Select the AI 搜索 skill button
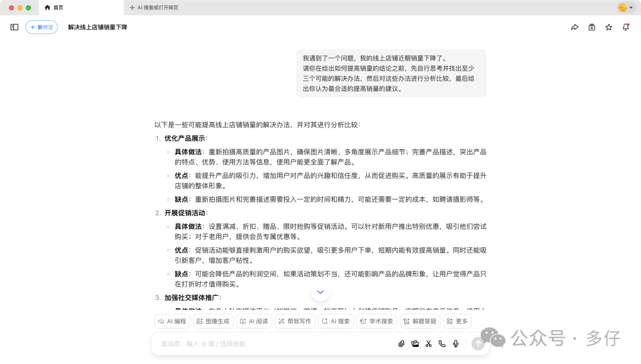Screen dimensions: 641x364 (x=335, y=321)
